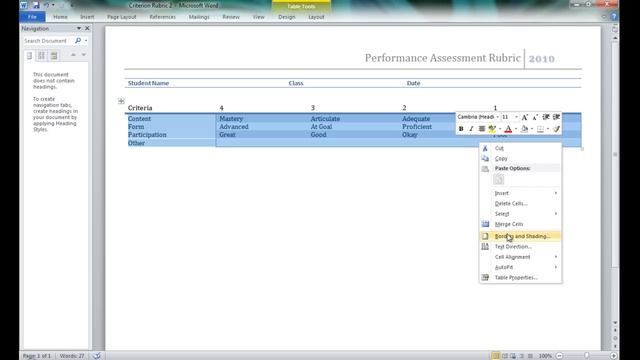Close the Navigation pane
The height and width of the screenshot is (360, 640).
click(87, 29)
